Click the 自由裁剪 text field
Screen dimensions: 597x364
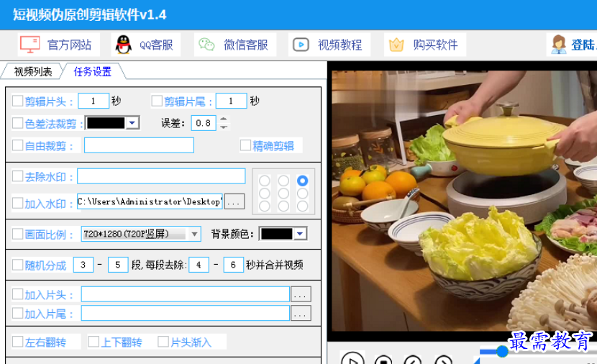(x=139, y=145)
